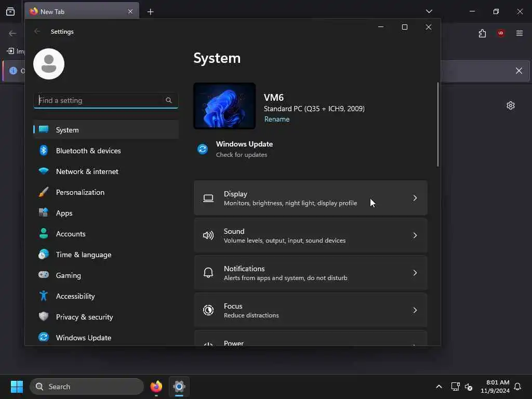Open Bluetooth & devices settings
This screenshot has height=399, width=532.
pos(106,151)
